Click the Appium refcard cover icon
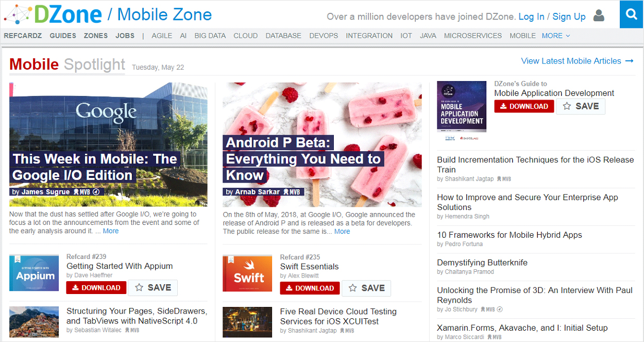The height and width of the screenshot is (342, 644). click(x=34, y=273)
